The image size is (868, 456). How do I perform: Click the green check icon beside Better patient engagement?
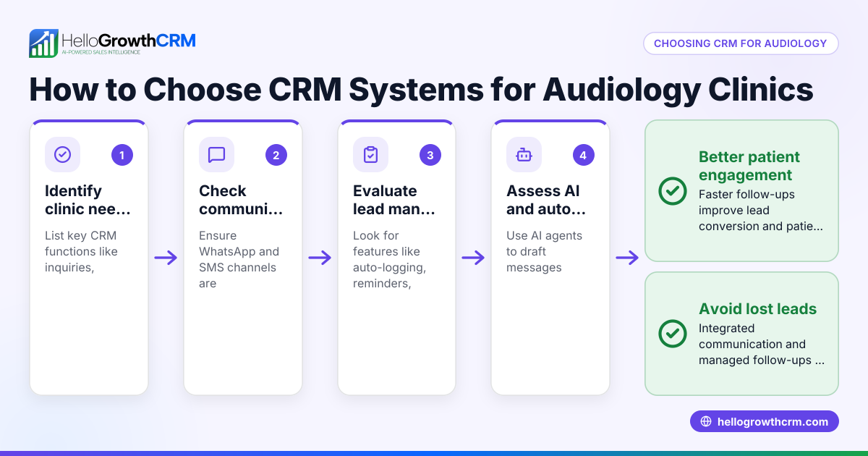(673, 191)
